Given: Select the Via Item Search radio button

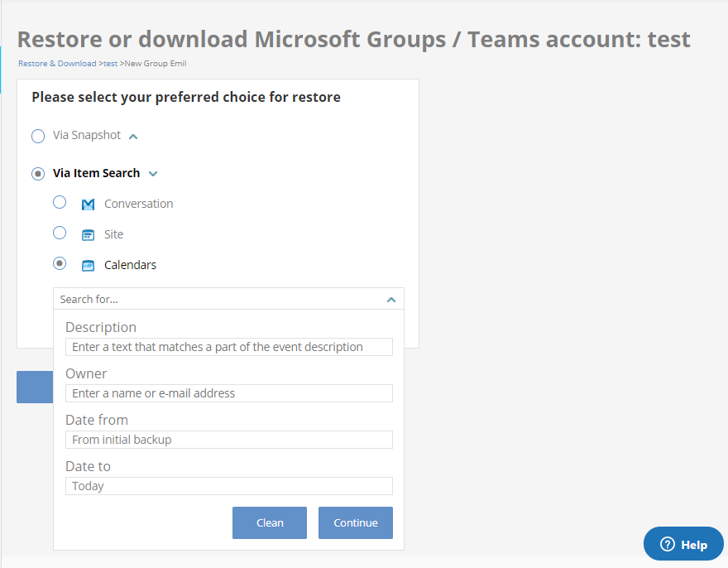Looking at the screenshot, I should pos(38,174).
